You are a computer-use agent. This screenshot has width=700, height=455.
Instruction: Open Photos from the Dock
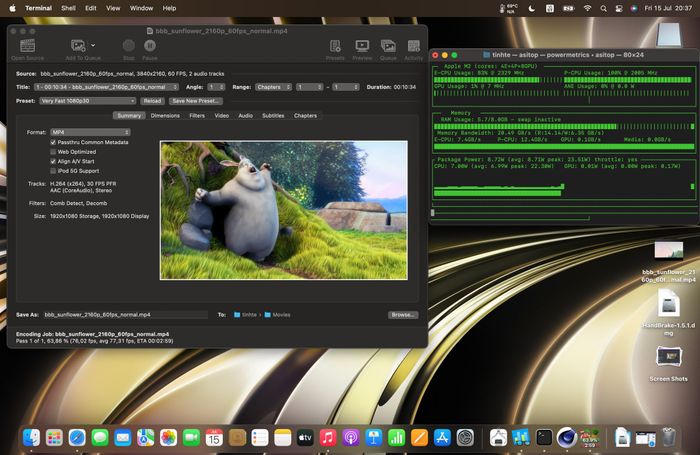[168, 438]
